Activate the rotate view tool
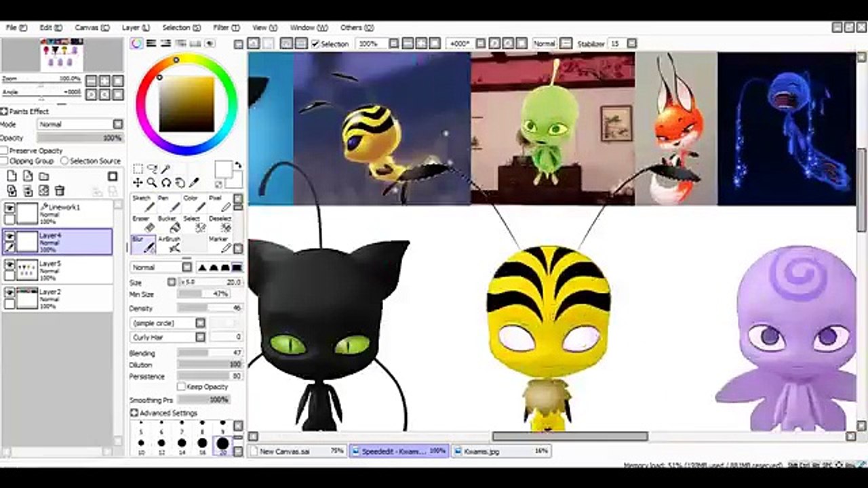This screenshot has height=488, width=868. pos(165,183)
